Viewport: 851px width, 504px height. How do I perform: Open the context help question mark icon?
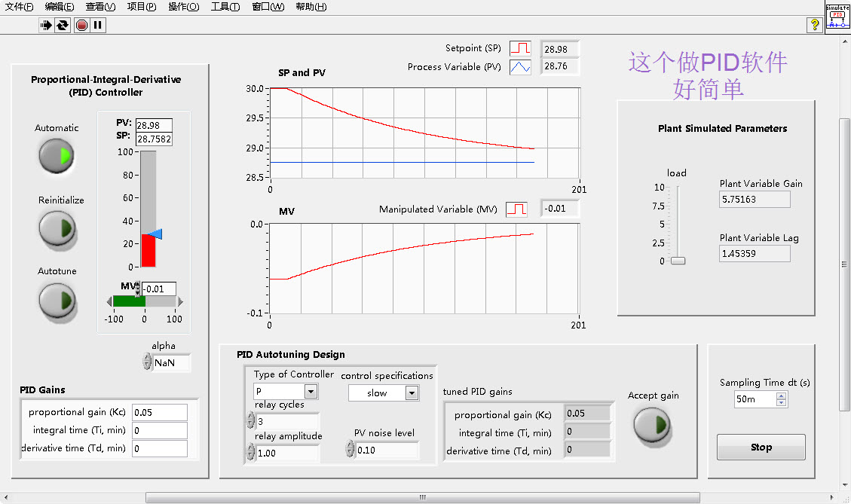tap(815, 25)
